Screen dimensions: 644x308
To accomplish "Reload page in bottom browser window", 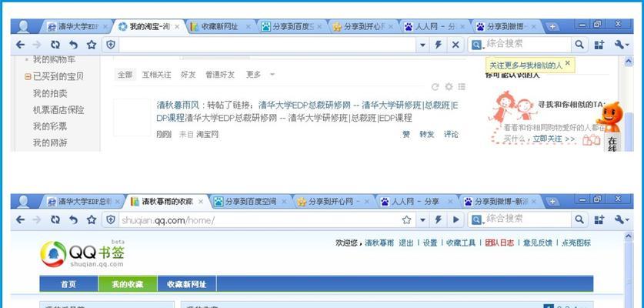I will (55, 219).
